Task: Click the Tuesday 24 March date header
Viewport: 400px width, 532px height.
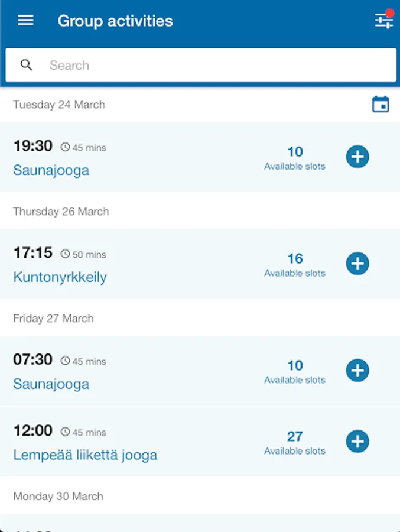Action: tap(59, 105)
